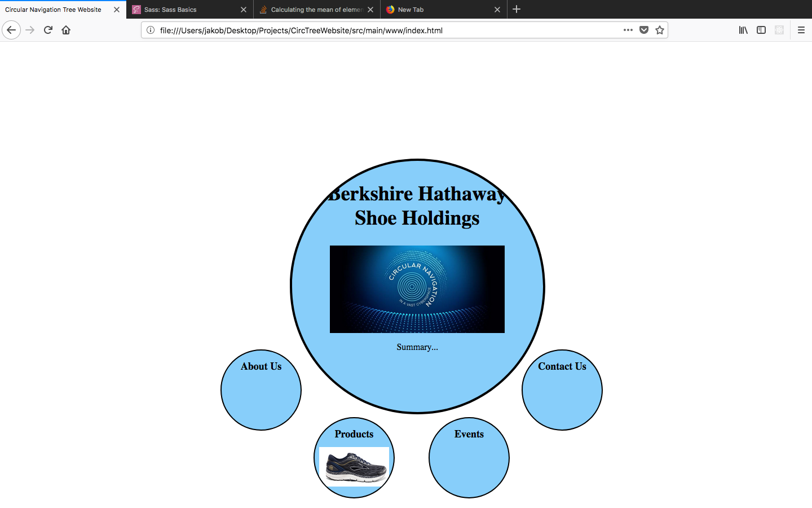This screenshot has height=508, width=812.
Task: Open a new tab with plus button
Action: click(517, 9)
